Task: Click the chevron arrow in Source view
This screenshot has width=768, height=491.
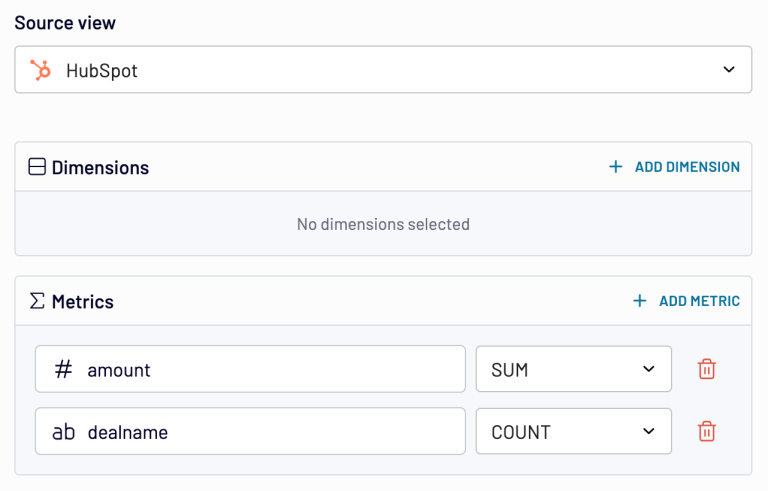Action: [x=728, y=70]
